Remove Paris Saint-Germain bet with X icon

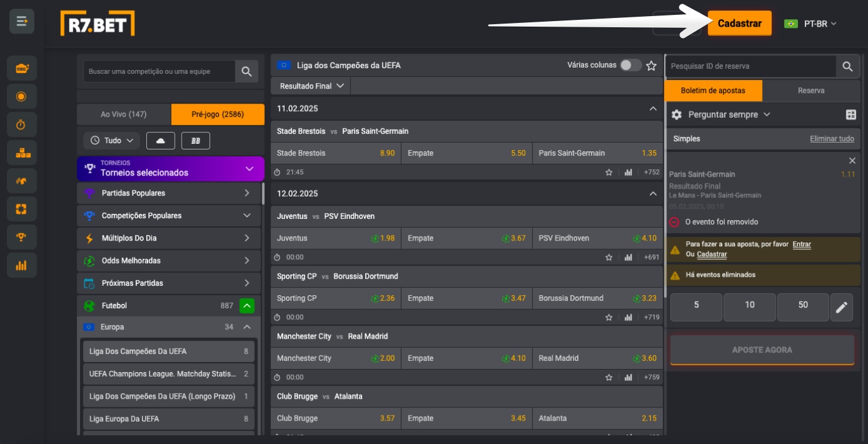[x=852, y=161]
